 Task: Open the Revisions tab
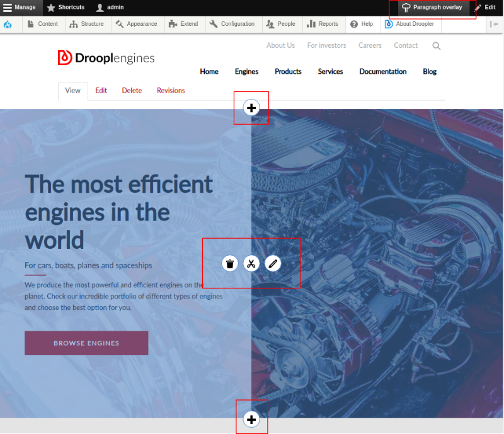coord(170,91)
